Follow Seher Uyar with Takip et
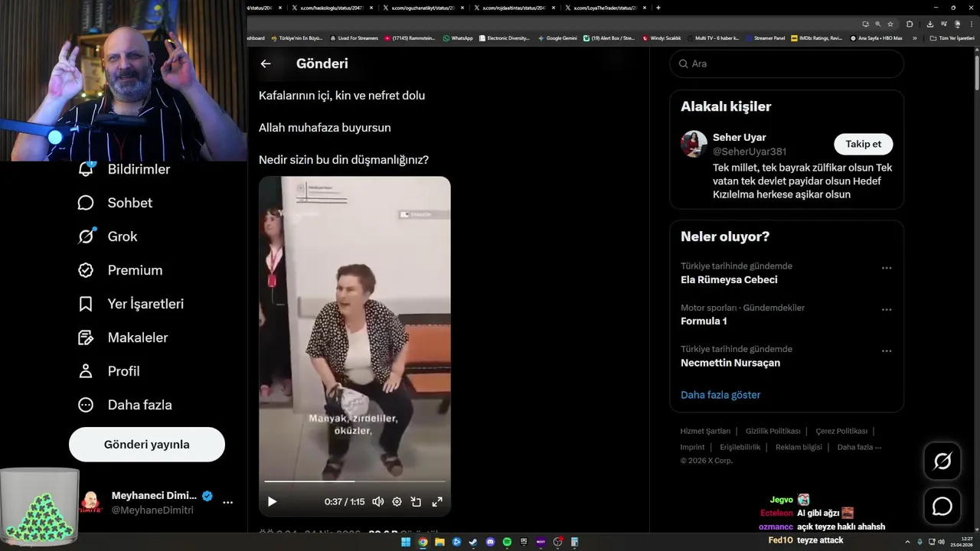The width and height of the screenshot is (980, 551). pos(863,144)
